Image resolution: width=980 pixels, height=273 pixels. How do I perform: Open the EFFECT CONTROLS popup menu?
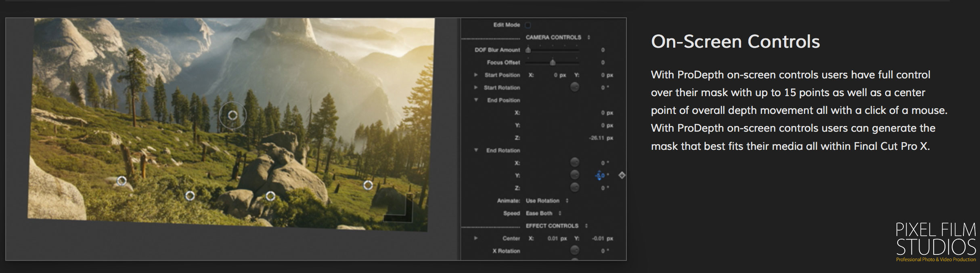[557, 226]
